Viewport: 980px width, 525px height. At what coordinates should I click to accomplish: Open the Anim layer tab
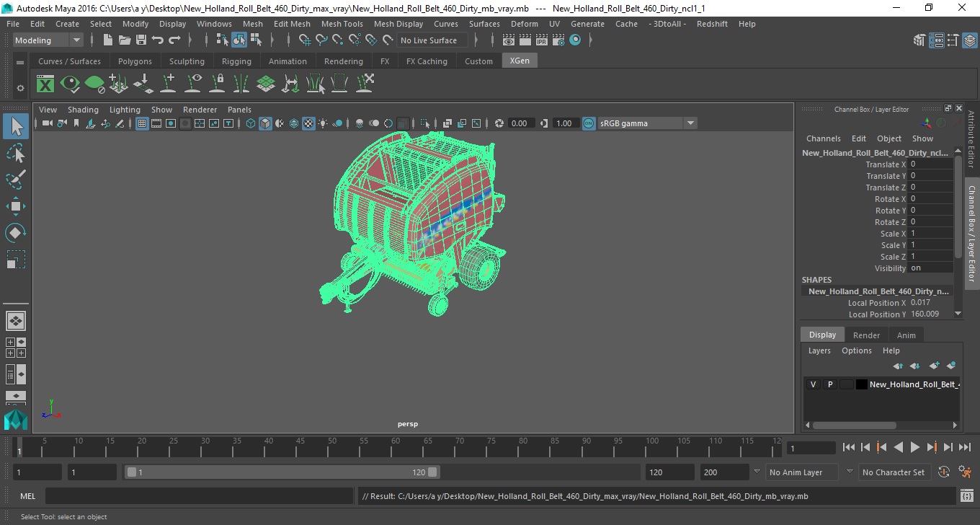906,335
